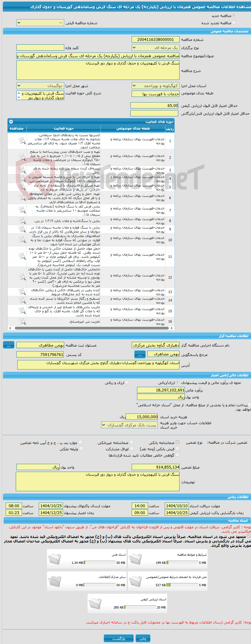Screen dimensions: 251x644
Task: Toggle وثیقه ملکی checkbox
Action: click(x=81, y=448)
